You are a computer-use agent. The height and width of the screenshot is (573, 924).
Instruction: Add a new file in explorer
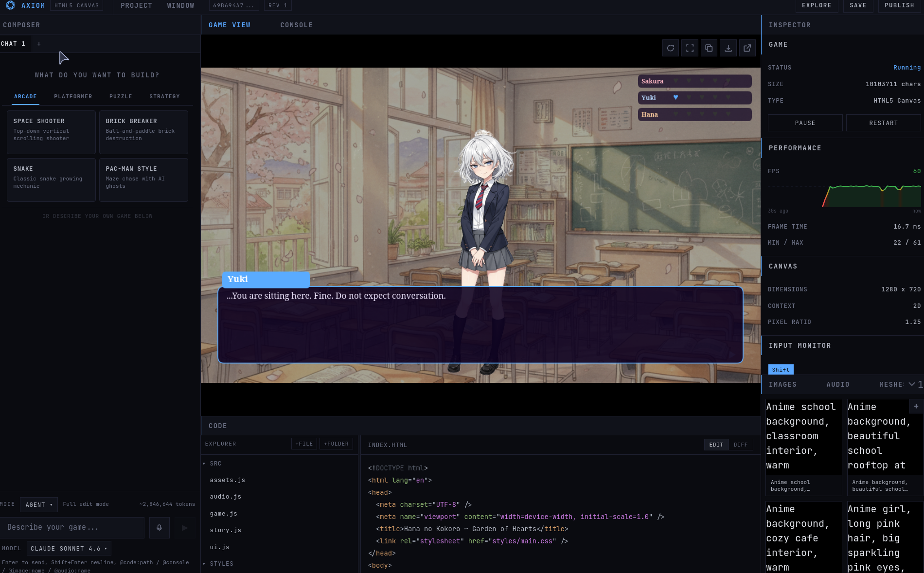(304, 444)
